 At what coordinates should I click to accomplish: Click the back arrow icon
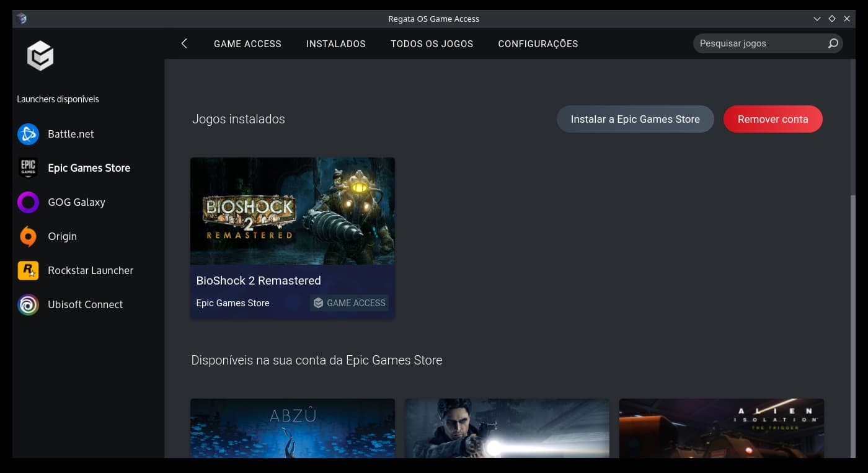coord(184,43)
